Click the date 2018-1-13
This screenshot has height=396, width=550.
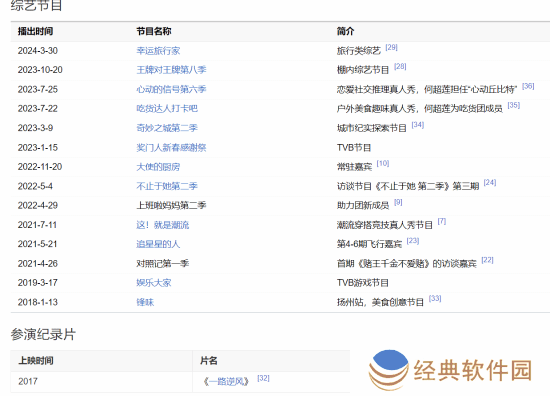(x=38, y=302)
